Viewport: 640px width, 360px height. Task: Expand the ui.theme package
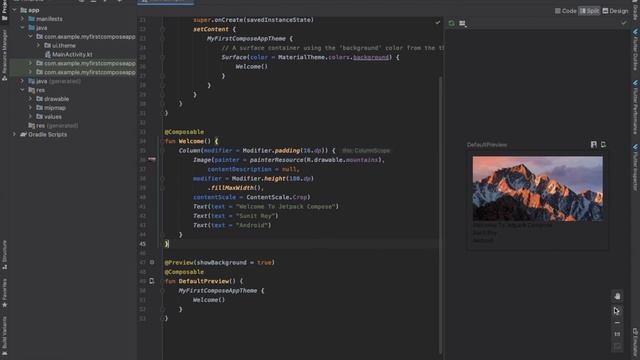38,45
